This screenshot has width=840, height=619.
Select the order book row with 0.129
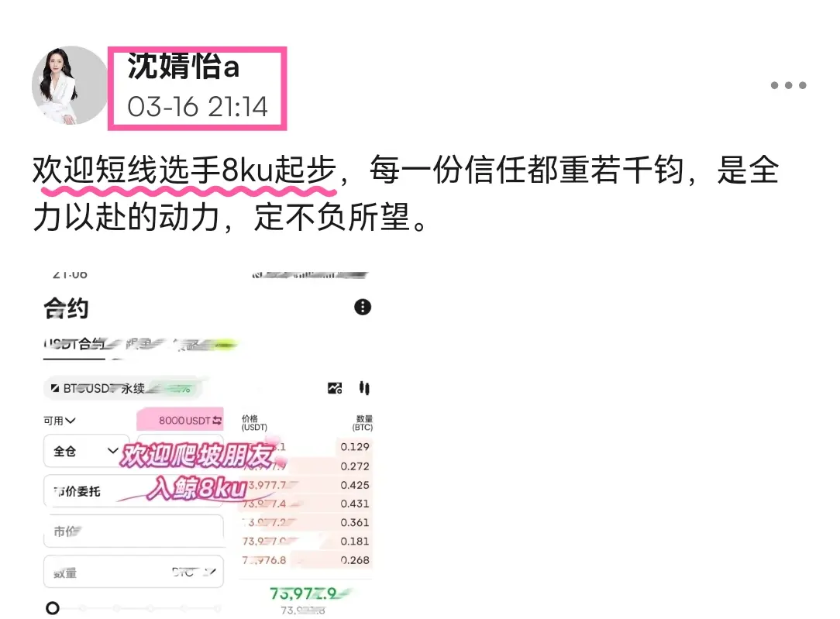click(x=306, y=446)
